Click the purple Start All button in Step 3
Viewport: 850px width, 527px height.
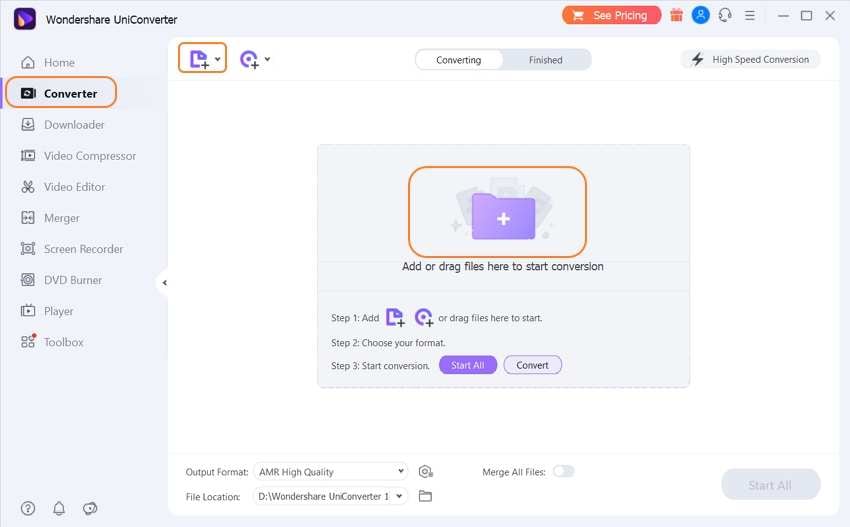tap(468, 365)
